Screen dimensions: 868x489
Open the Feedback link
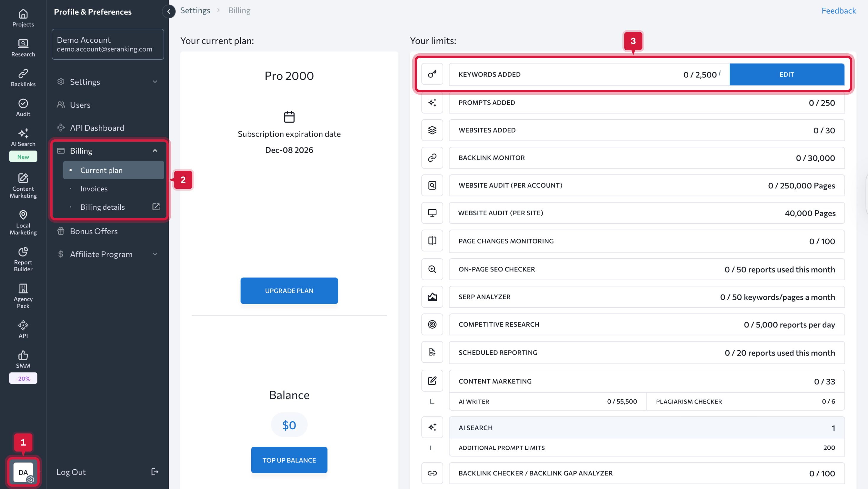[x=838, y=11]
